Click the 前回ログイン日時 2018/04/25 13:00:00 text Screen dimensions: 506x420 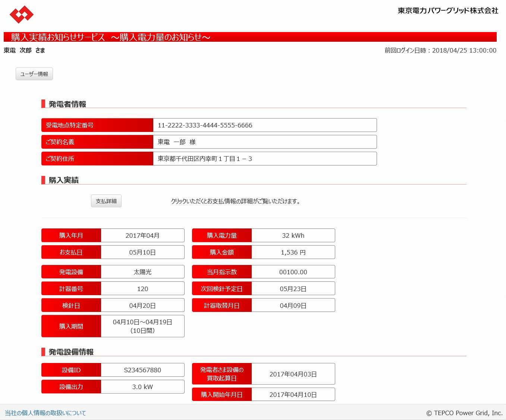(x=440, y=50)
